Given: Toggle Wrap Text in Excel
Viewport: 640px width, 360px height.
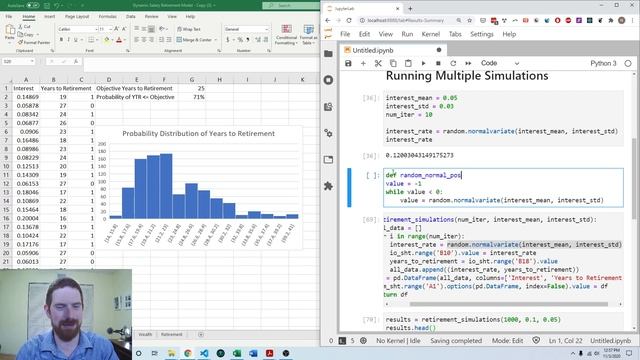Looking at the screenshot, I should pos(189,29).
